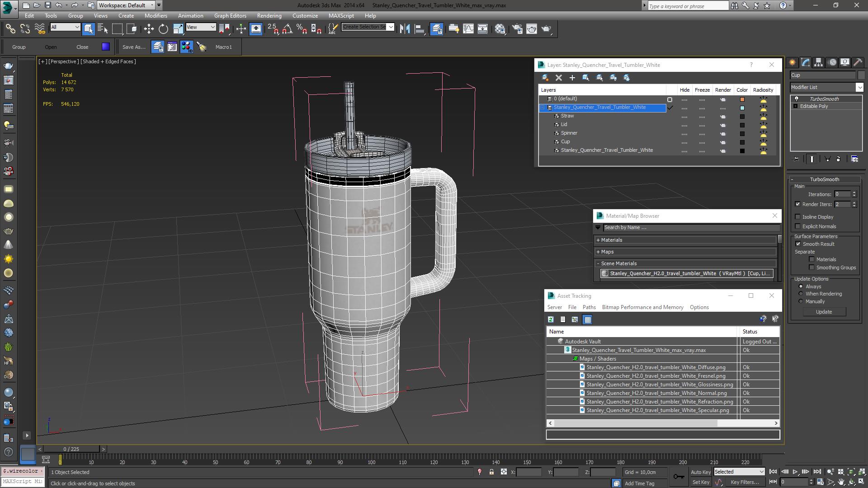The height and width of the screenshot is (488, 868).
Task: Select Manually update option
Action: (801, 301)
